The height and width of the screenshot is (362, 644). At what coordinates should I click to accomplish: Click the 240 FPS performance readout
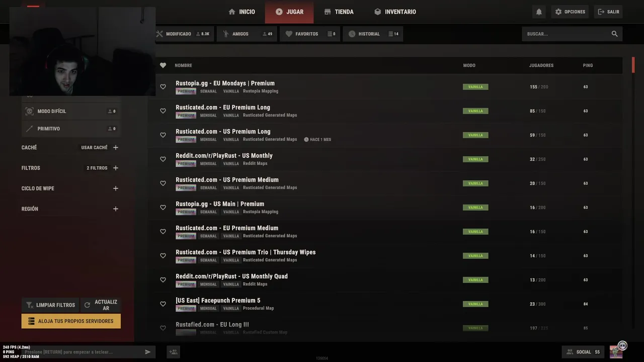click(17, 347)
